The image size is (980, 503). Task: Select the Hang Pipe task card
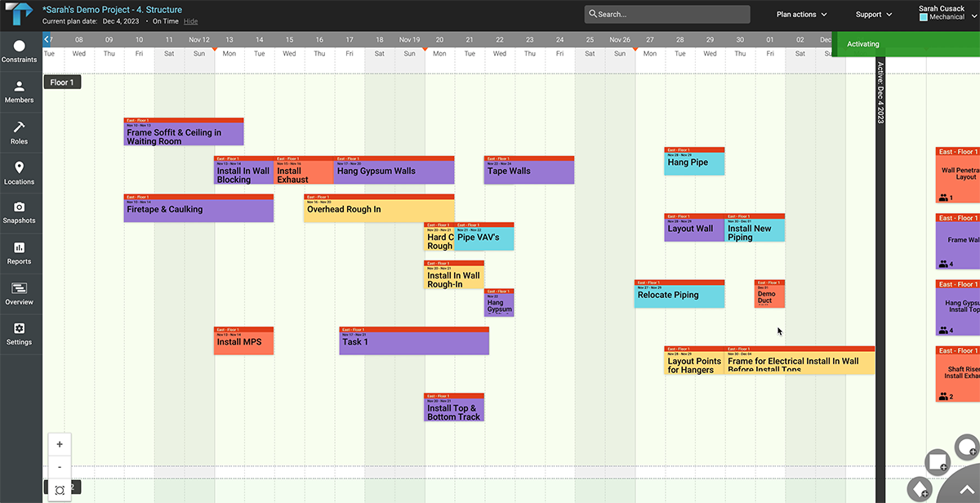pos(694,161)
